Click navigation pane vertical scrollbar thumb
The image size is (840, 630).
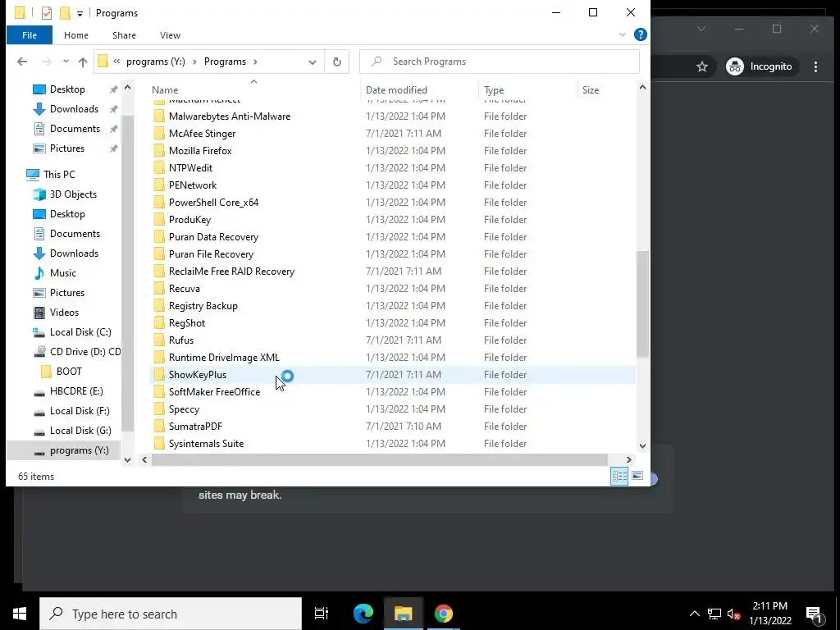pyautogui.click(x=127, y=273)
